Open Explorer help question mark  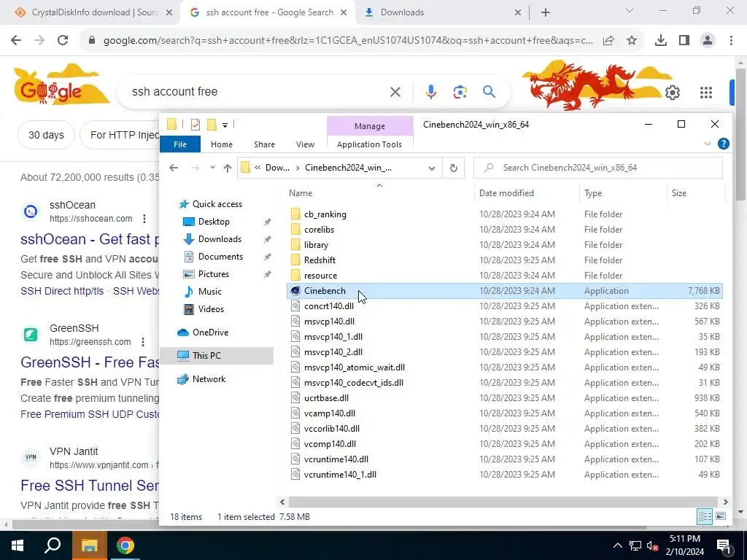[723, 144]
